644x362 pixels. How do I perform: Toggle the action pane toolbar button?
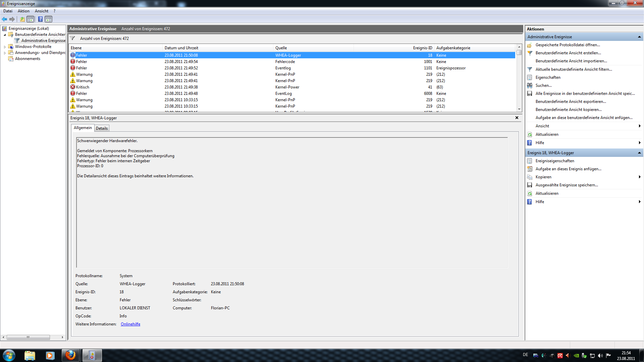pyautogui.click(x=49, y=19)
